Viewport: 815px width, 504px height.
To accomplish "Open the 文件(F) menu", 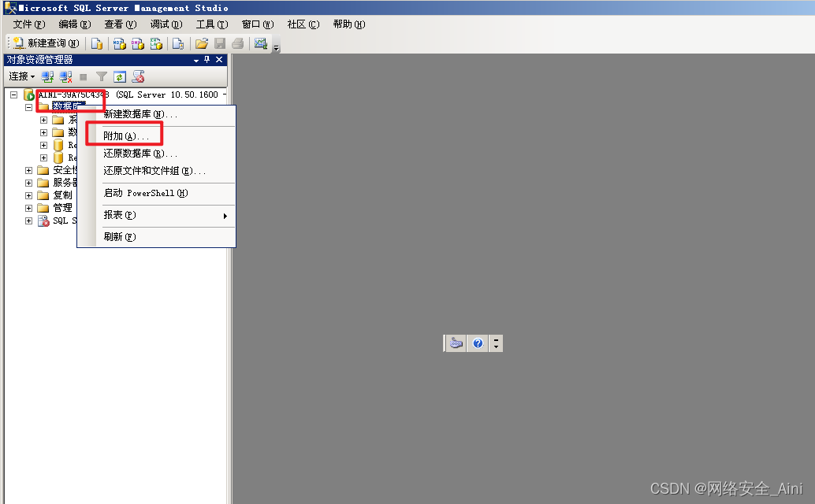I will (29, 24).
